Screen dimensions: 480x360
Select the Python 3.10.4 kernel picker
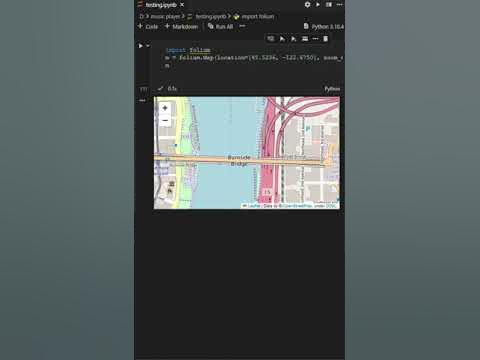324,26
